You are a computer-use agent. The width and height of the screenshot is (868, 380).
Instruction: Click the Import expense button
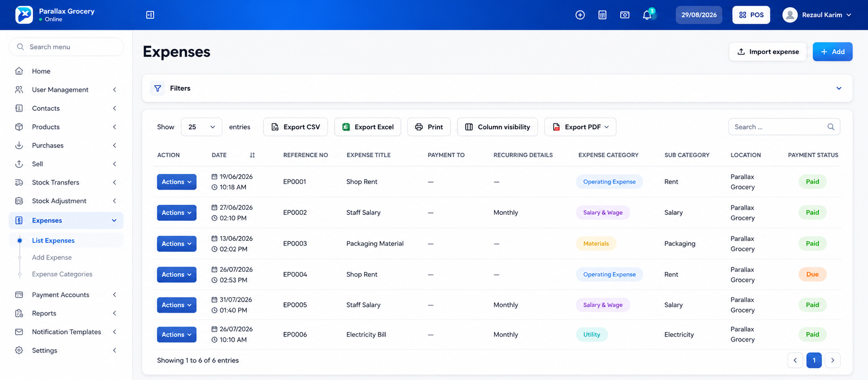[768, 52]
